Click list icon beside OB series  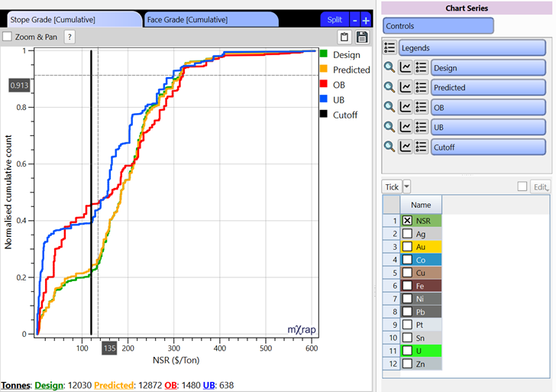tap(421, 107)
